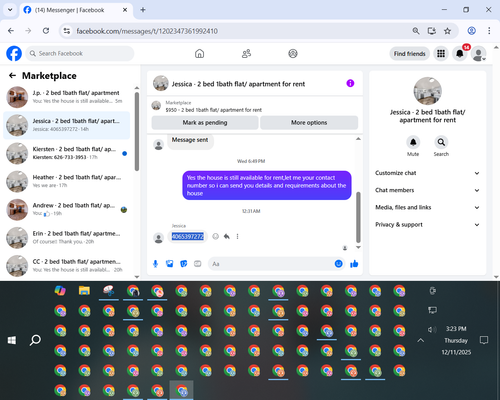The width and height of the screenshot is (500, 400).
Task: Search in conversation magnifier icon
Action: 441,142
